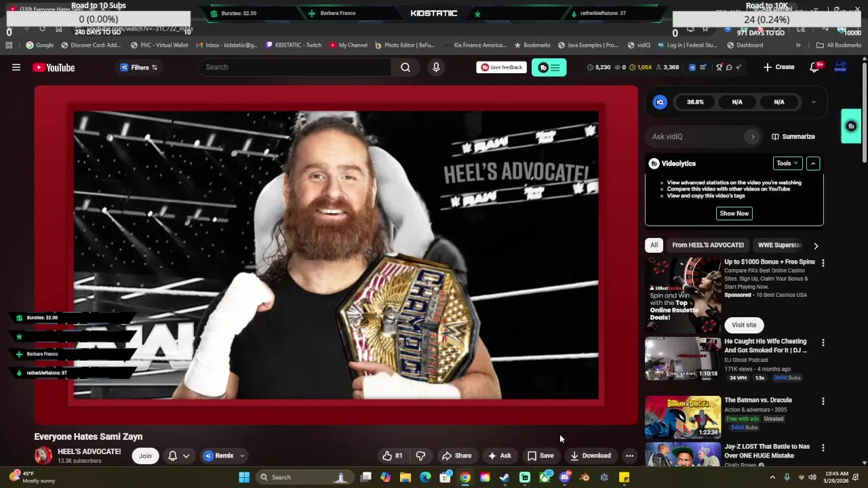Viewport: 868px width, 488px height.
Task: Open the vidIQ chat bubble icon
Action: pyautogui.click(x=729, y=67)
